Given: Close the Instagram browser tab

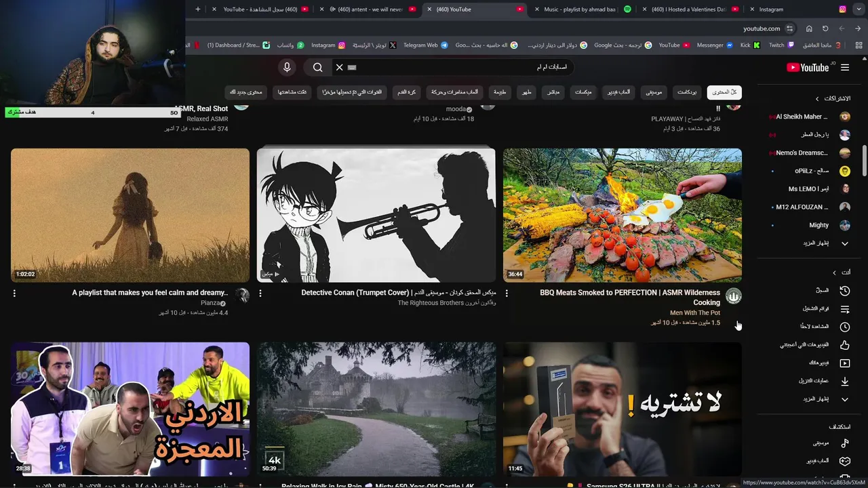Looking at the screenshot, I should (x=752, y=9).
